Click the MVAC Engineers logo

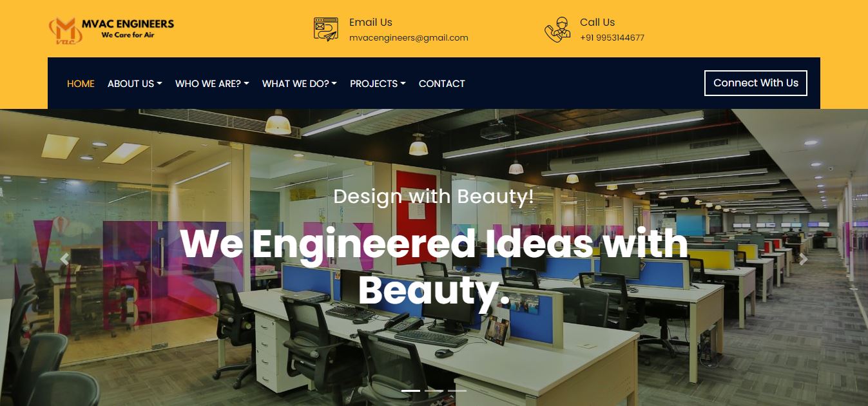111,30
